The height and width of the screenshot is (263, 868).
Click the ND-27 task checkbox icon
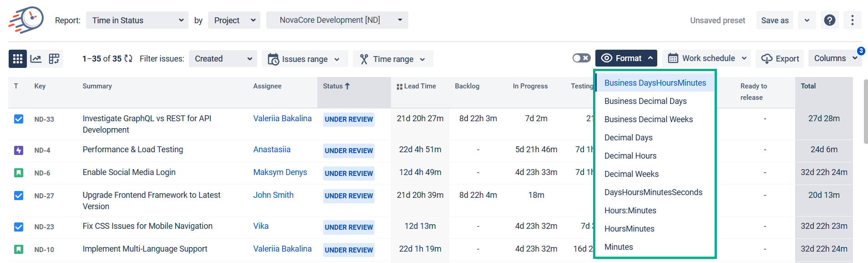[x=19, y=196]
